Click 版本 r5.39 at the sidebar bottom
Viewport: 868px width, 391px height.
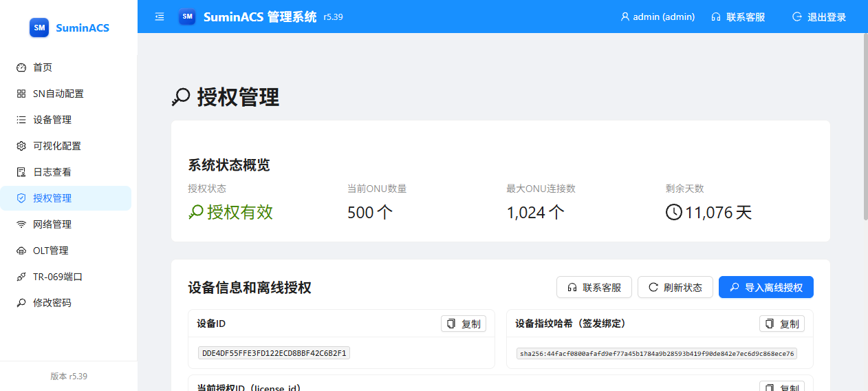69,377
